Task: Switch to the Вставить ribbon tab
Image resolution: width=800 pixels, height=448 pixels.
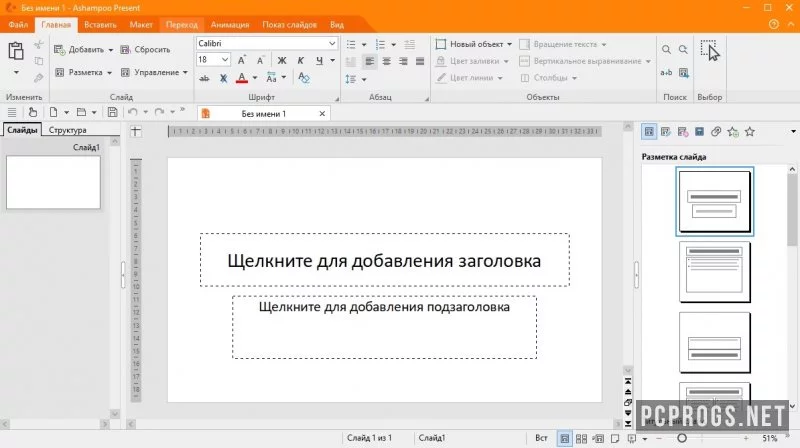Action: point(101,24)
